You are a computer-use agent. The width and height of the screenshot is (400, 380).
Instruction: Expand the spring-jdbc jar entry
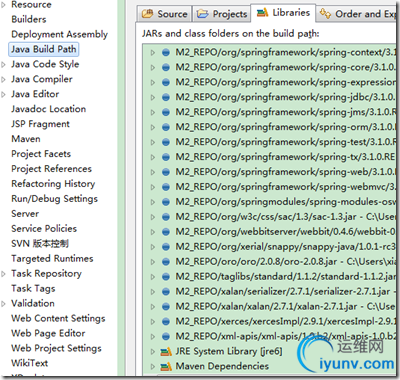[x=153, y=98]
